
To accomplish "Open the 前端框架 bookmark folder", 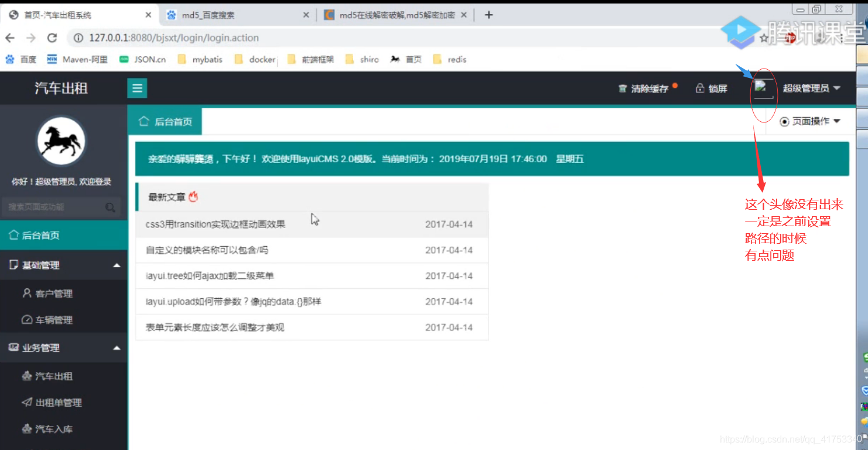I will point(310,59).
